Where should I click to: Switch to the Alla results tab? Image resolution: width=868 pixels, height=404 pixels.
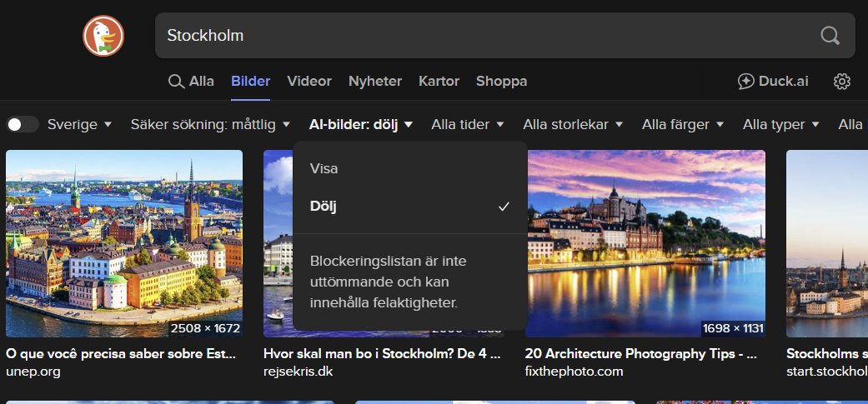[191, 82]
